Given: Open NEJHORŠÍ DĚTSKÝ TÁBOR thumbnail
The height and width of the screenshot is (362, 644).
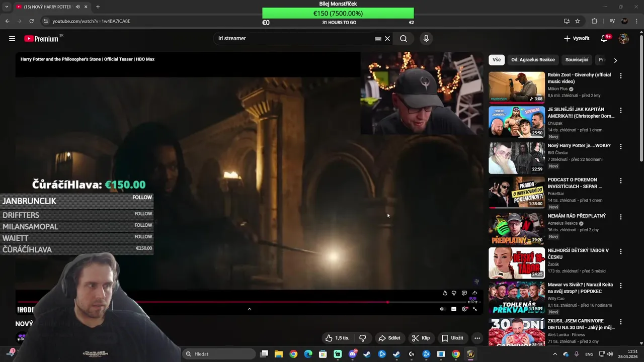Looking at the screenshot, I should [x=517, y=263].
